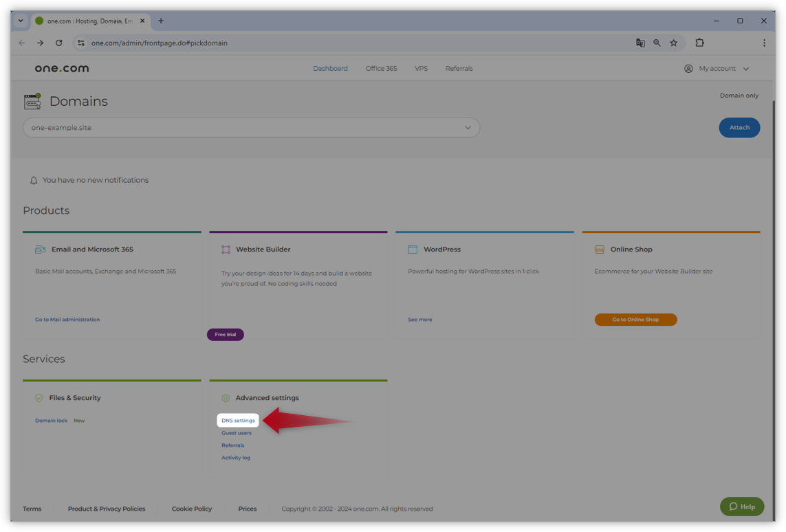Viewport: 786px width, 532px height.
Task: Open the My account dropdown chevron
Action: click(746, 68)
